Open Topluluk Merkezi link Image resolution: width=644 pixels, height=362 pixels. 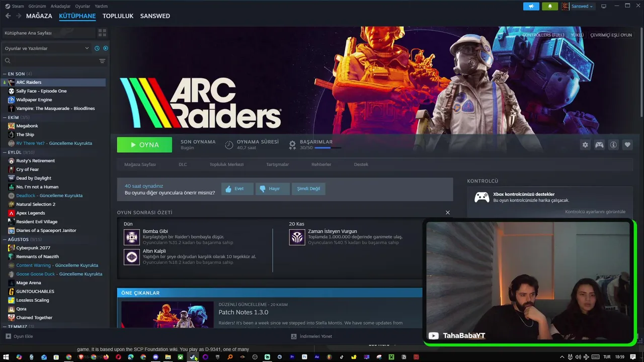click(x=226, y=164)
